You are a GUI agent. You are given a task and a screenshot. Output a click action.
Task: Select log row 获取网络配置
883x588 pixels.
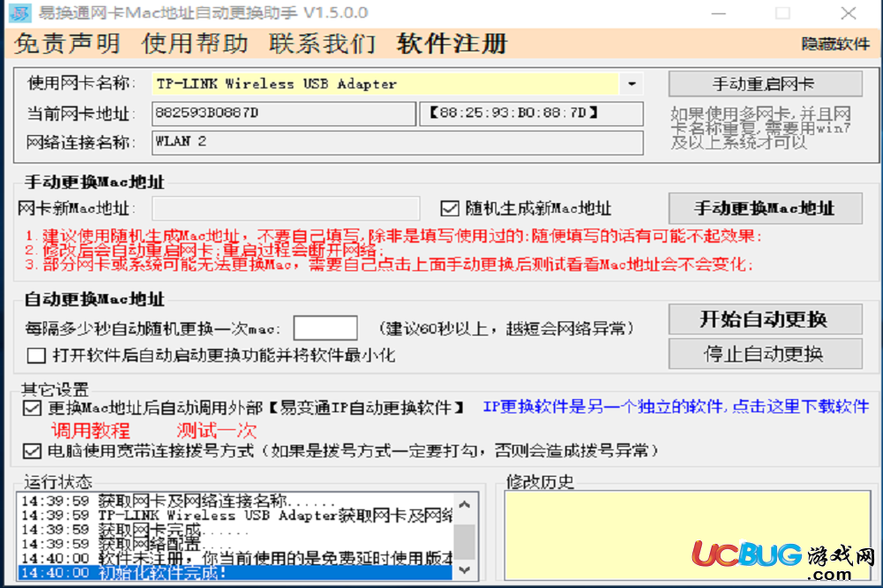(236, 544)
